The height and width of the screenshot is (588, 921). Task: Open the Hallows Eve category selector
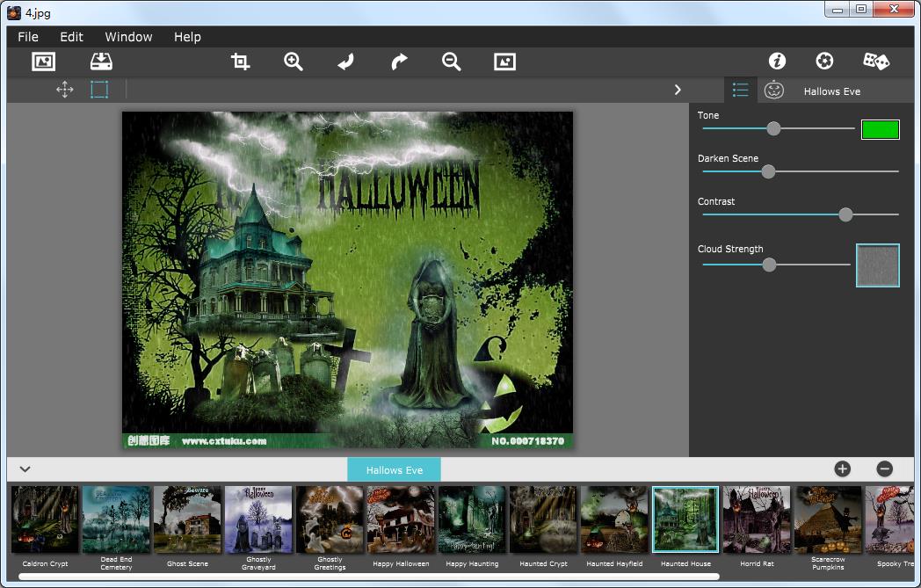click(x=394, y=470)
